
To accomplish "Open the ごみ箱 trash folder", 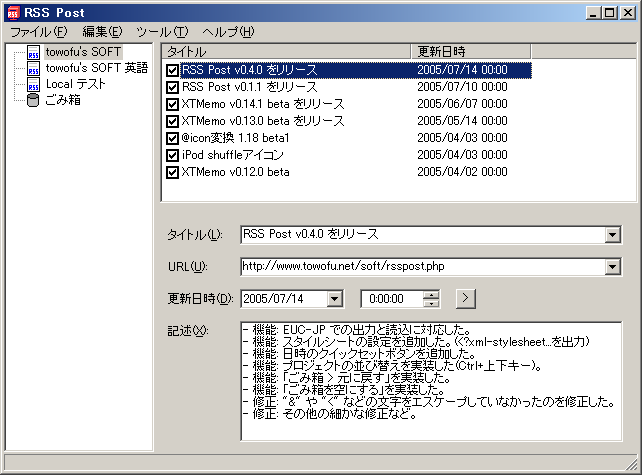I will (x=63, y=100).
